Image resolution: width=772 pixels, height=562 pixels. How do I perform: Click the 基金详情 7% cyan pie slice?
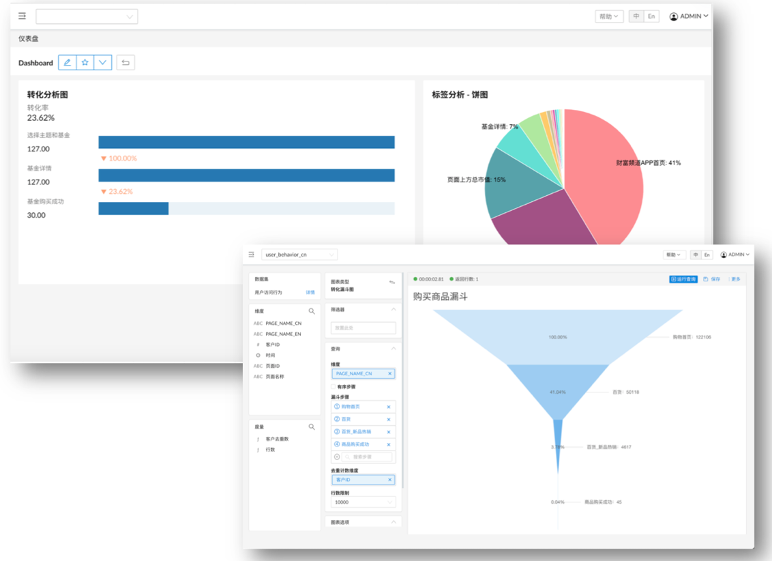(x=522, y=148)
